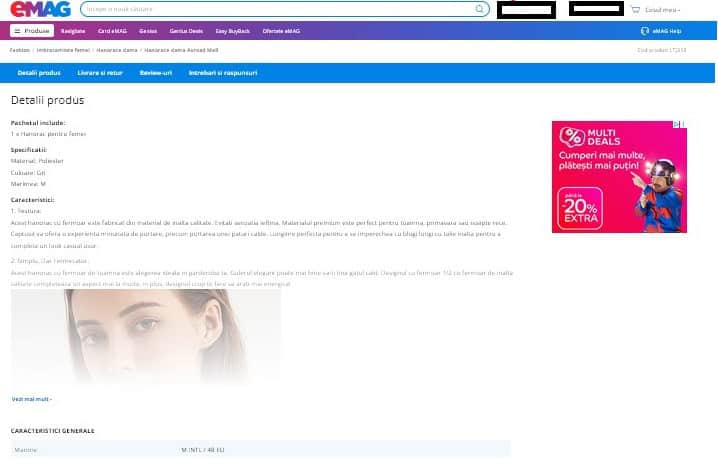Expand the Cosul meu dropdown
Viewport: 718px width, 466px height.
[x=663, y=10]
